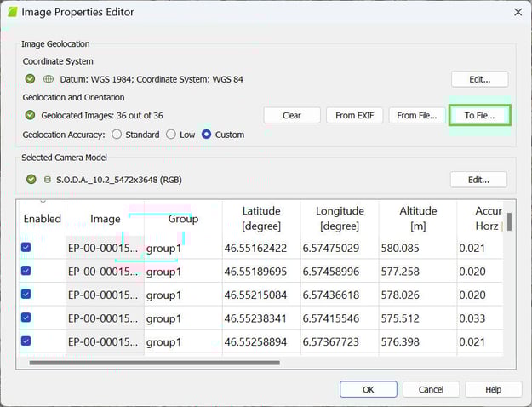
Task: Edit the coordinate system
Action: click(x=479, y=79)
